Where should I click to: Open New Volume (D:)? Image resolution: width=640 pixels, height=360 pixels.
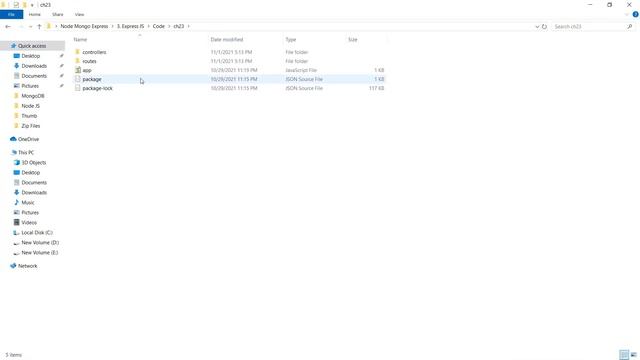pyautogui.click(x=40, y=242)
